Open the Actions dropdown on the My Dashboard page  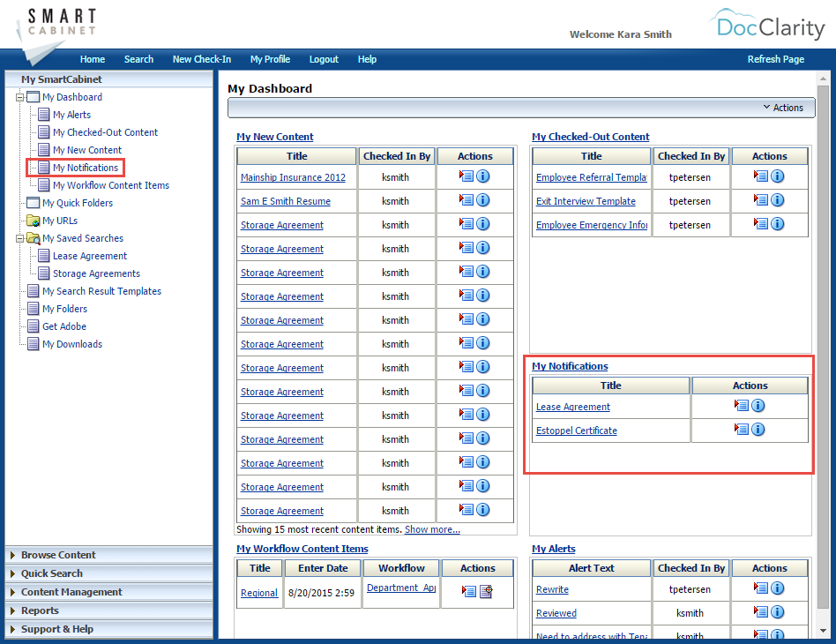(x=783, y=107)
